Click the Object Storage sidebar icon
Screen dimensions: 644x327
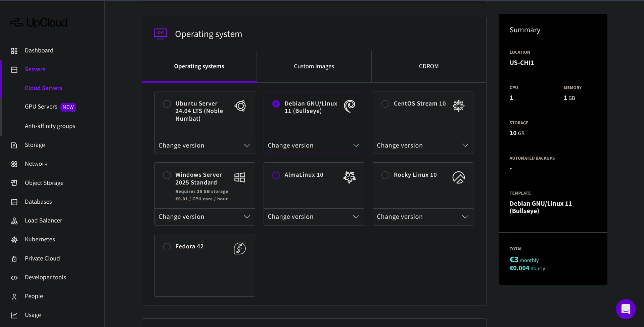(x=14, y=183)
